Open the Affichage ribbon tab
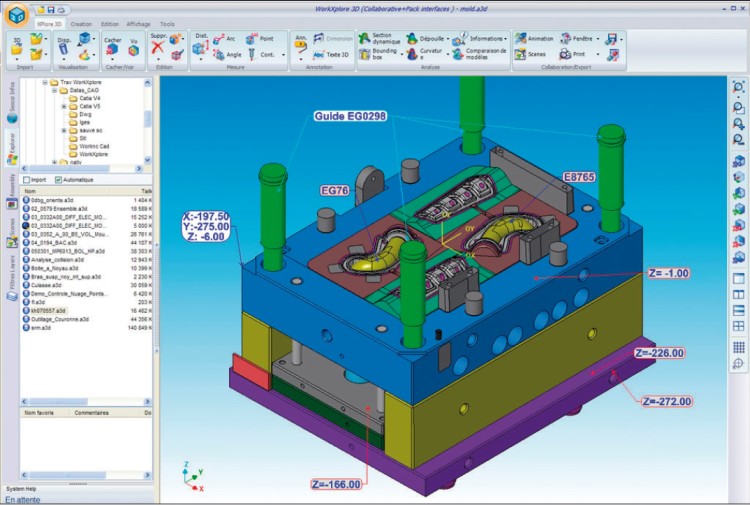 click(x=138, y=23)
